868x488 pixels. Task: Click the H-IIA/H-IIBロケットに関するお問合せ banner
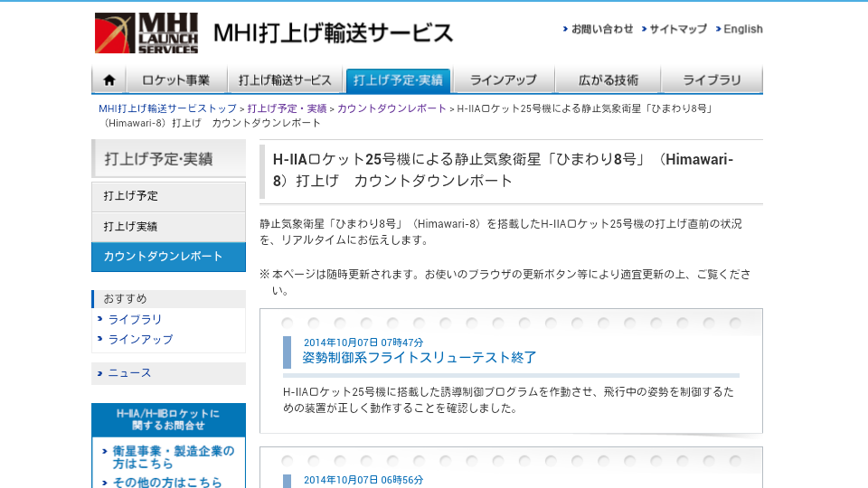[x=168, y=419]
